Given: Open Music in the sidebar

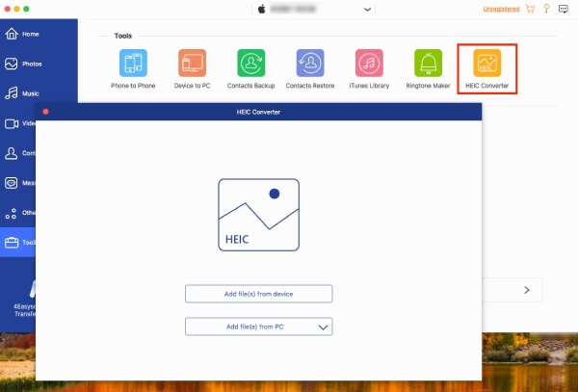Looking at the screenshot, I should (22, 93).
